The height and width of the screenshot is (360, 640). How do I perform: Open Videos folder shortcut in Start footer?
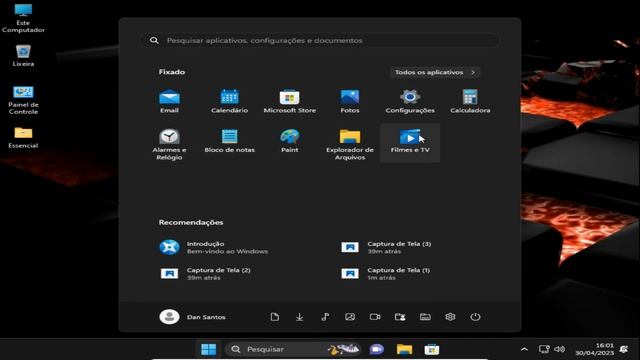click(375, 317)
